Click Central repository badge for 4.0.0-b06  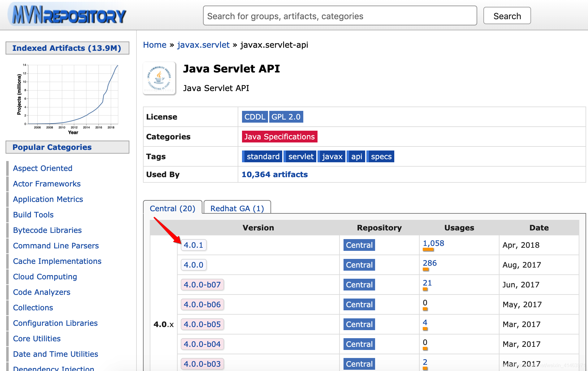(x=359, y=304)
